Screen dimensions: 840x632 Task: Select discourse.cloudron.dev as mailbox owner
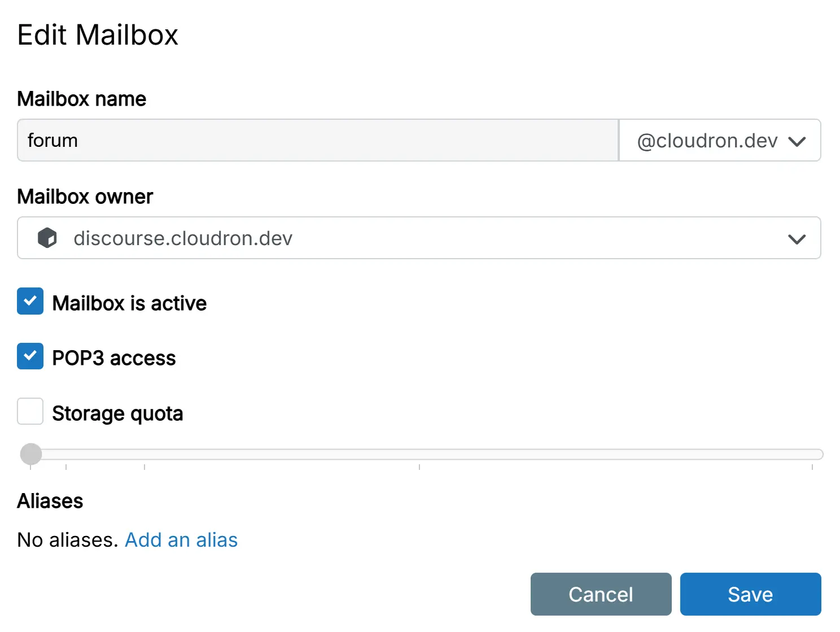pos(183,238)
